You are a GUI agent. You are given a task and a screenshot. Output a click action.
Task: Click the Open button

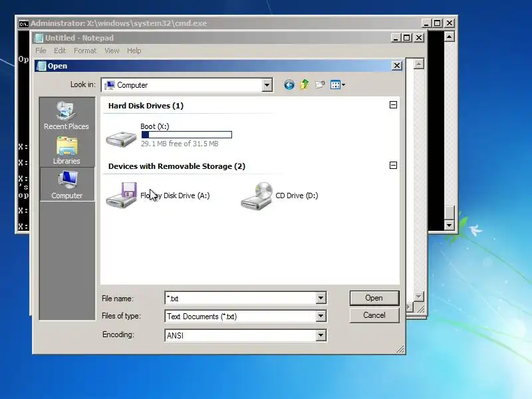point(374,298)
